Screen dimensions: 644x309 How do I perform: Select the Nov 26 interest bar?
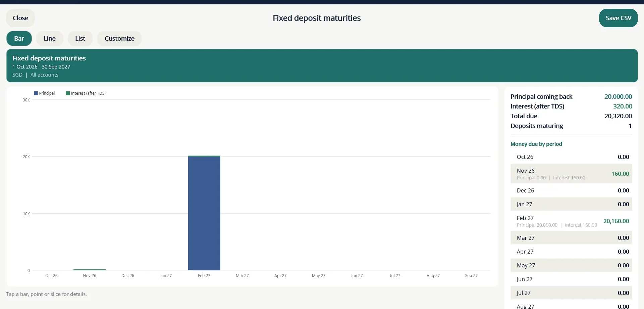(x=90, y=269)
